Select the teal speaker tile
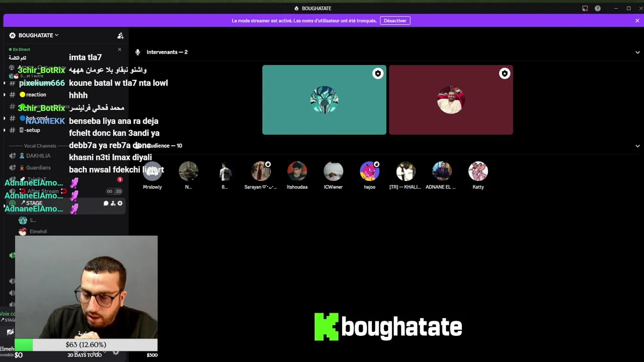644x362 pixels. pos(324,100)
